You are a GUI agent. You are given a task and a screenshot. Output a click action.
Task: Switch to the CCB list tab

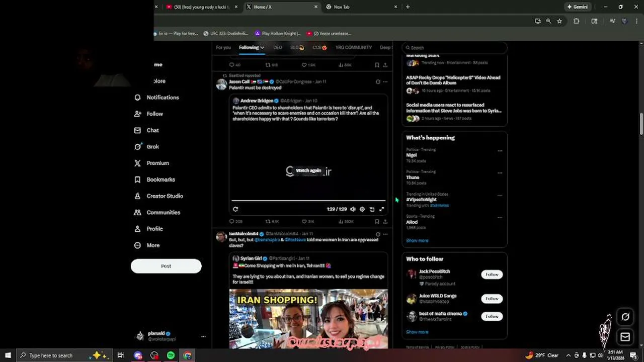[319, 48]
